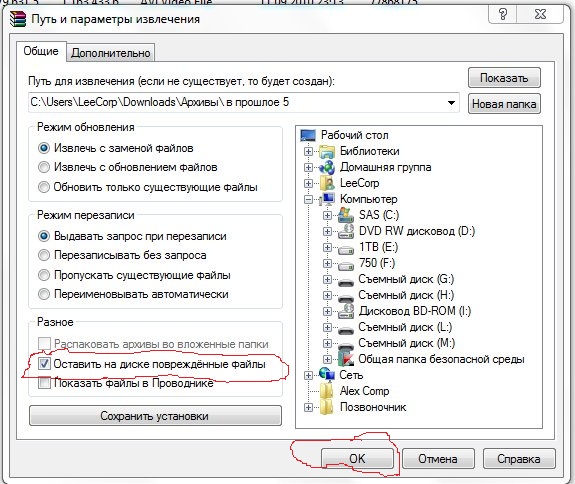Open help with Справка button

point(519,459)
